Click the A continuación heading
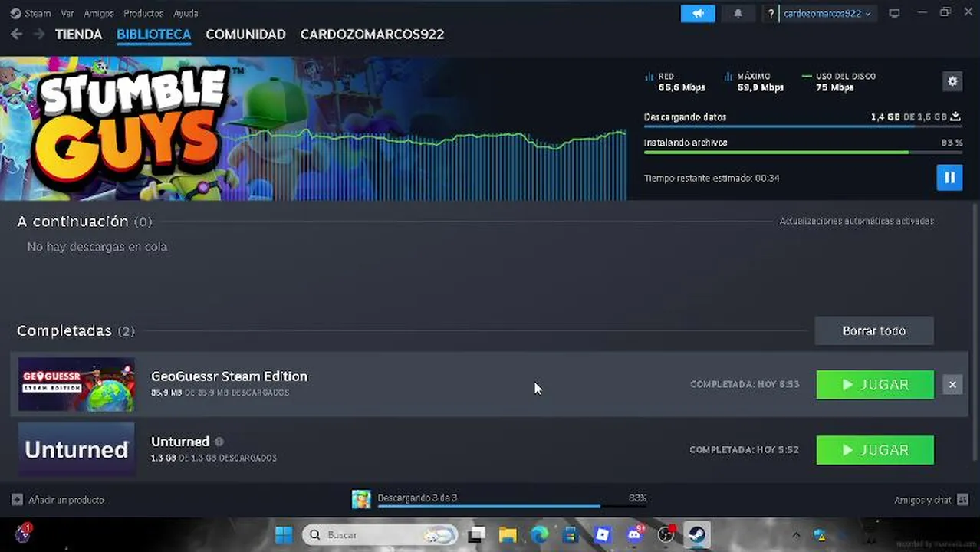The width and height of the screenshot is (980, 552). (73, 221)
